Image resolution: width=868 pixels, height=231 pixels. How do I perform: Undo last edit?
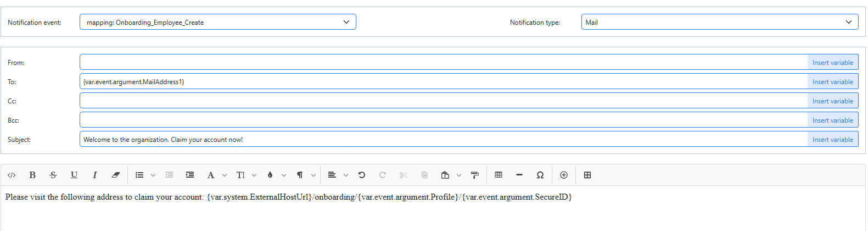[362, 175]
